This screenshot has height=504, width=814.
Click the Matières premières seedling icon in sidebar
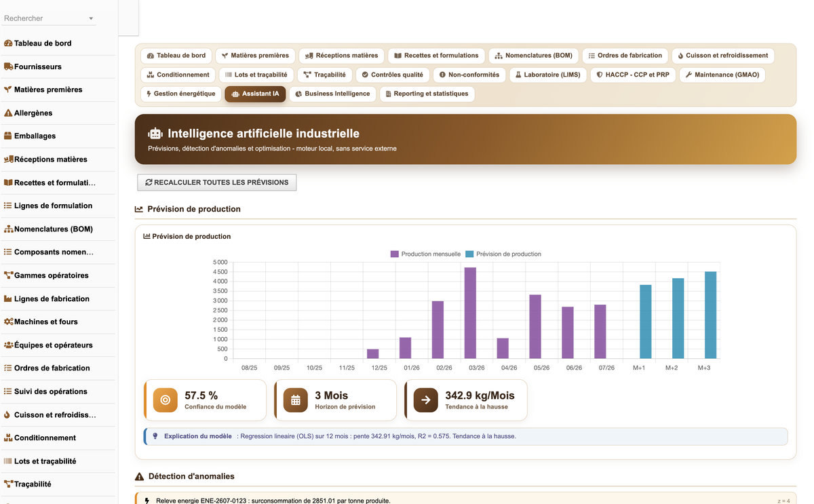click(8, 90)
